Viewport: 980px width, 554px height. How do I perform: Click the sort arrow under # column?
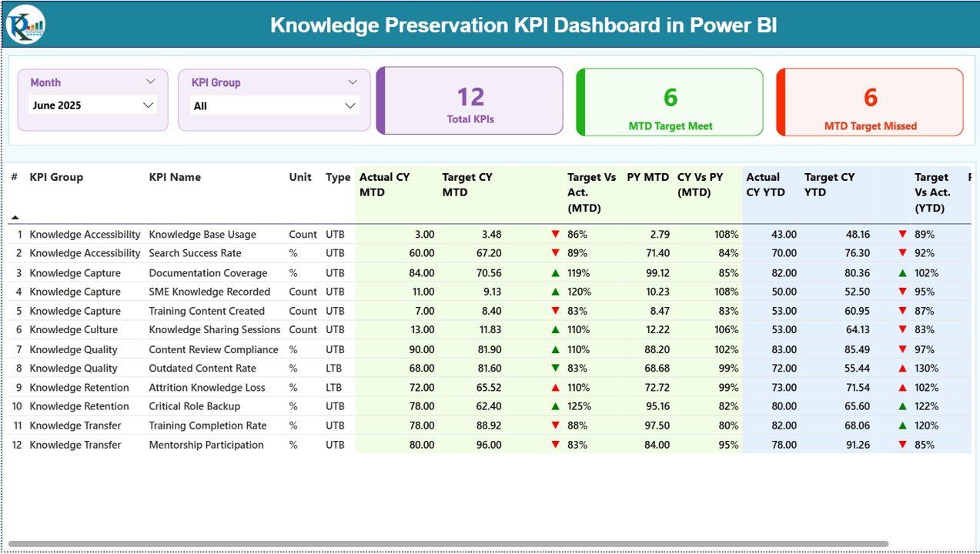coord(15,218)
